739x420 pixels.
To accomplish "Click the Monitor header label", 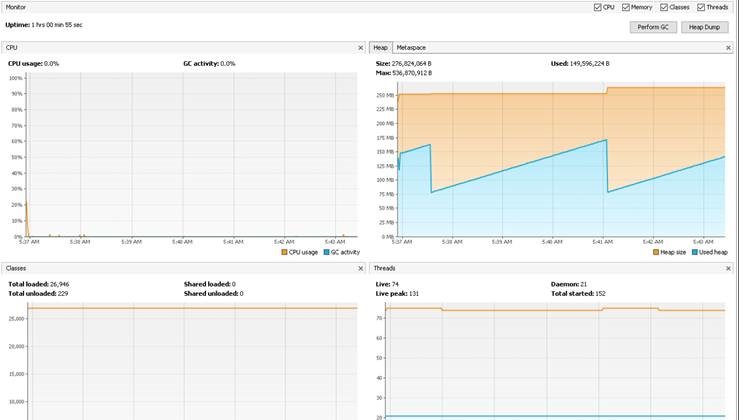I will 16,7.
